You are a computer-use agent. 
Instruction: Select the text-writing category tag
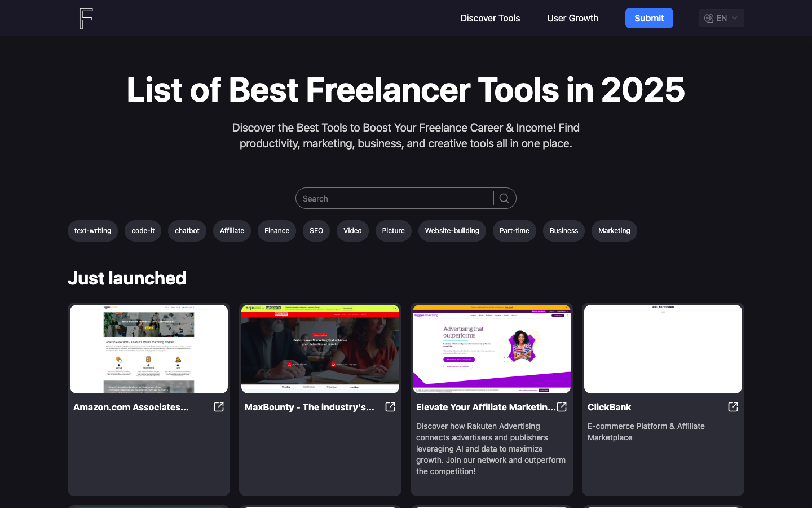[x=92, y=231]
